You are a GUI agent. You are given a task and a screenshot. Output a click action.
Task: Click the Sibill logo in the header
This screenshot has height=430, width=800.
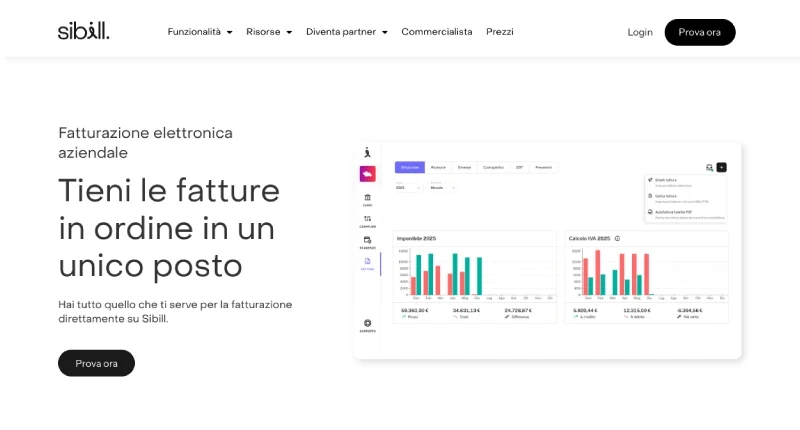point(83,31)
